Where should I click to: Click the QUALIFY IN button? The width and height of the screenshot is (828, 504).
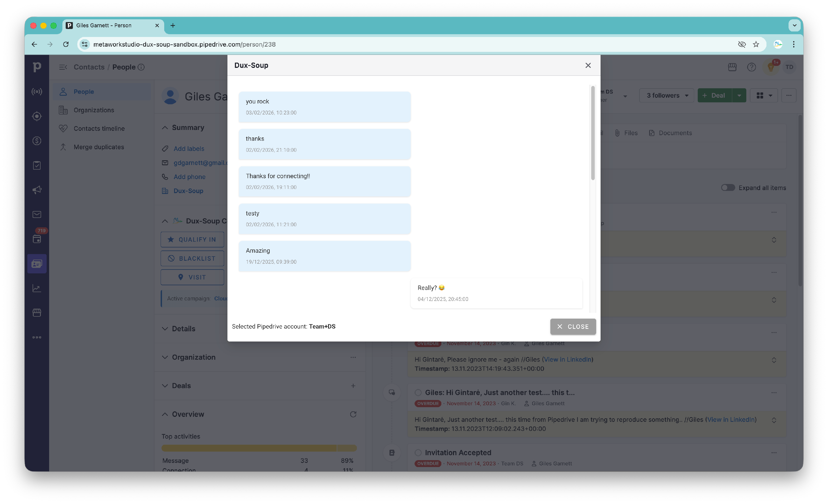(192, 239)
